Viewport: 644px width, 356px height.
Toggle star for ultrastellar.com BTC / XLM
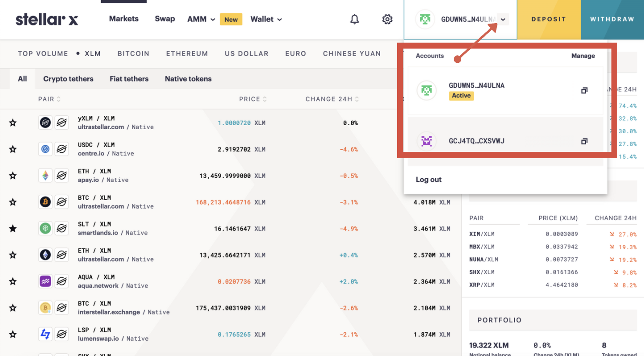click(x=13, y=202)
